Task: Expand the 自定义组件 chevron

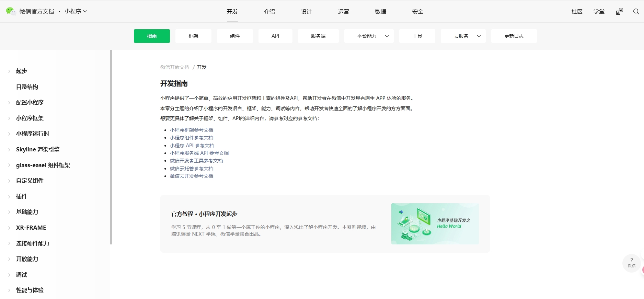Action: [9, 181]
